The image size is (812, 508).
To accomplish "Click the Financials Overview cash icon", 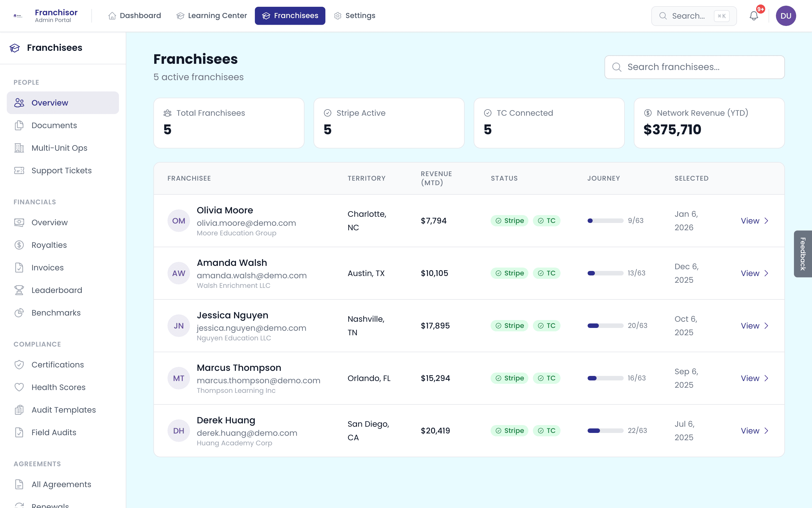I will pos(19,222).
